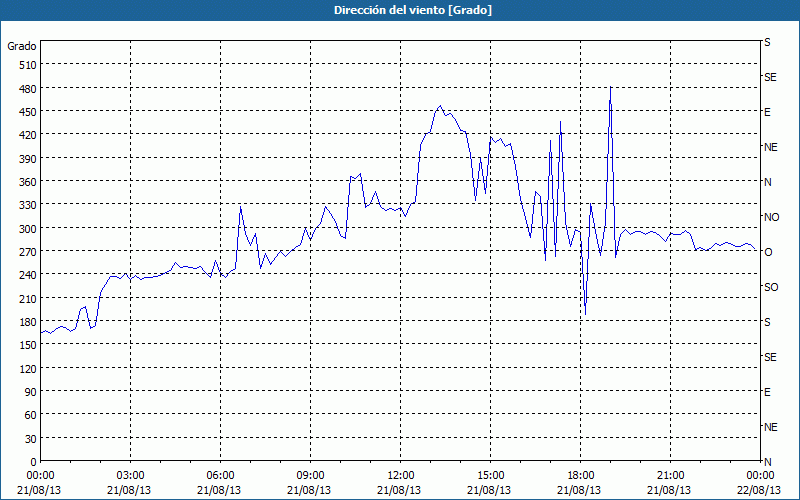Image resolution: width=800 pixels, height=500 pixels.
Task: Click the 150 axis value
Action: pos(28,345)
